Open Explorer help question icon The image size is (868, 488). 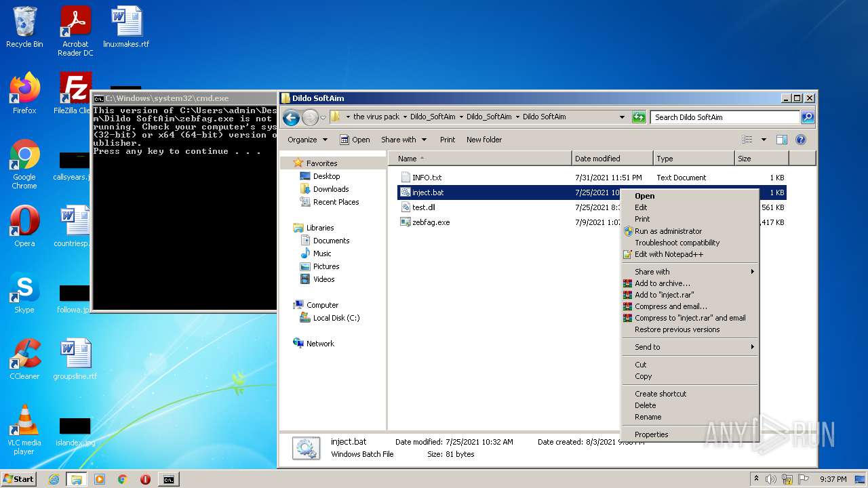800,140
